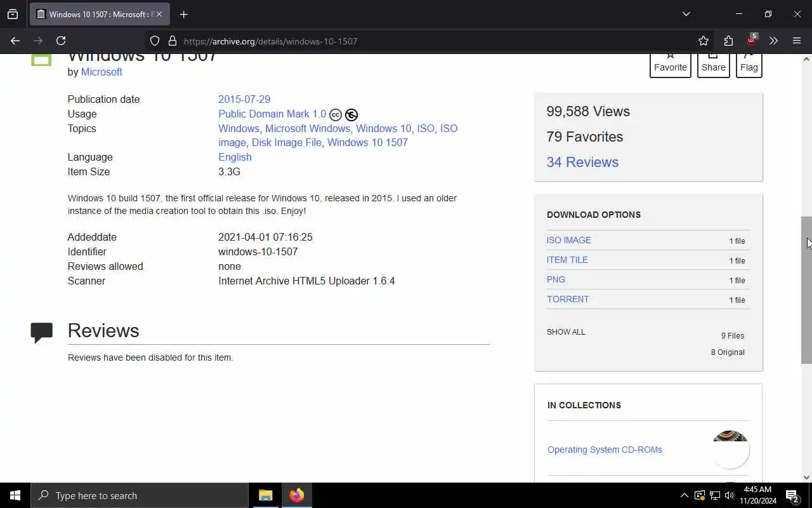The width and height of the screenshot is (812, 508).
Task: Open the list all tabs dropdown
Action: coord(686,14)
